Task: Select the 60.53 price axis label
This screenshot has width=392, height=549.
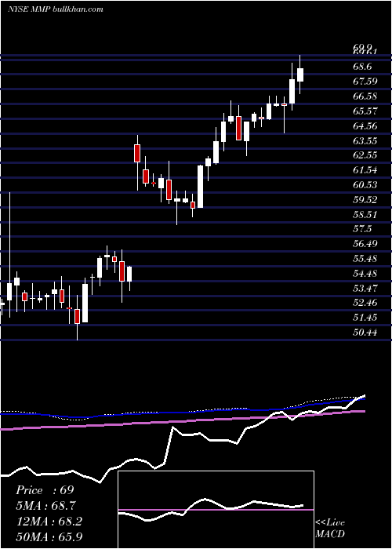Action: (x=365, y=185)
